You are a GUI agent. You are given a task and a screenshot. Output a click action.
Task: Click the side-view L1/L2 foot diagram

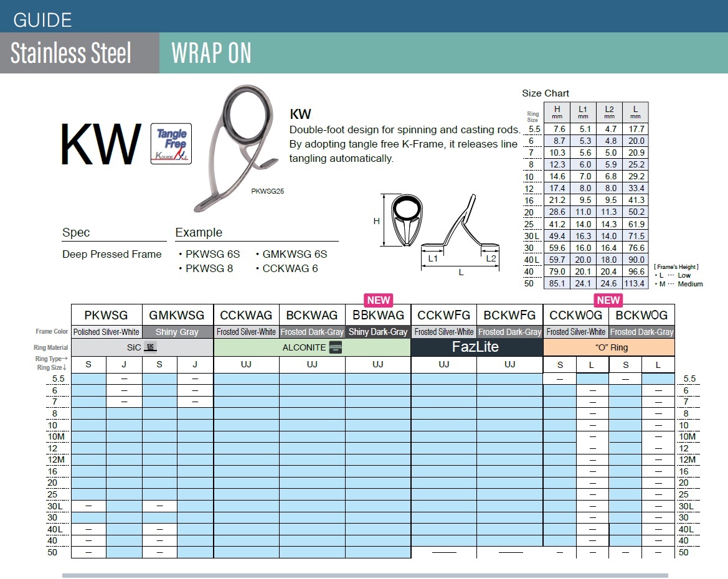click(461, 233)
